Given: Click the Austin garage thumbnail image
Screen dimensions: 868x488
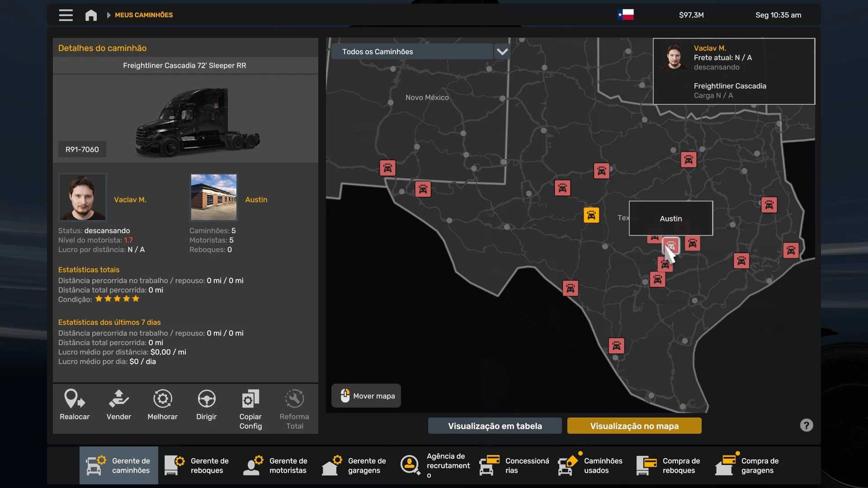Looking at the screenshot, I should [213, 197].
